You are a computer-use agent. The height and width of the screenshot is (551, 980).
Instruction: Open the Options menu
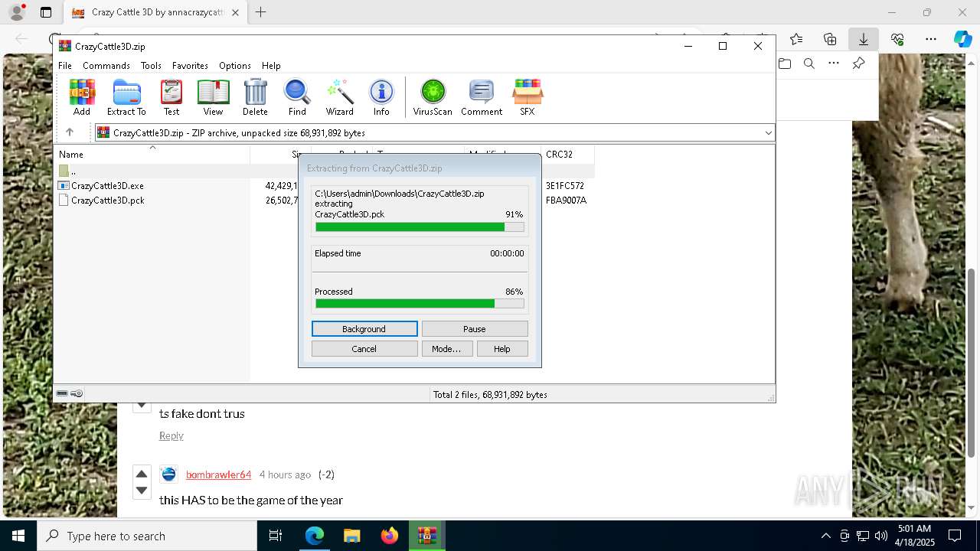[235, 66]
